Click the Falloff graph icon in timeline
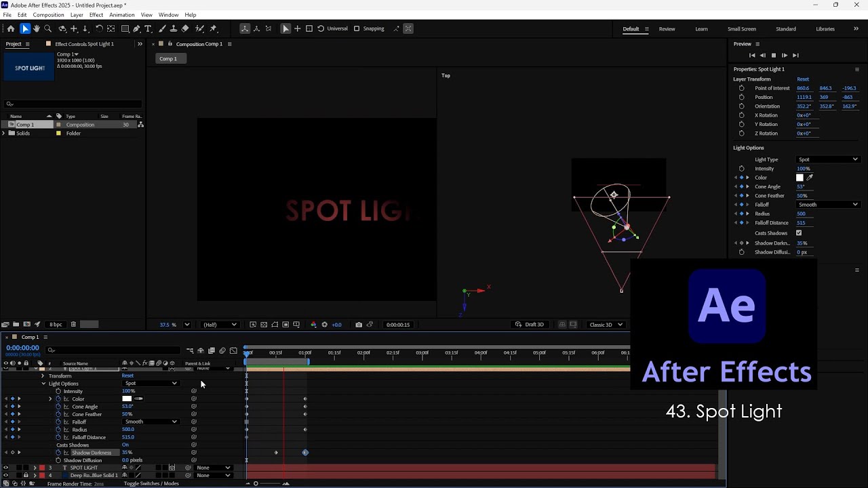This screenshot has height=488, width=868. point(66,422)
